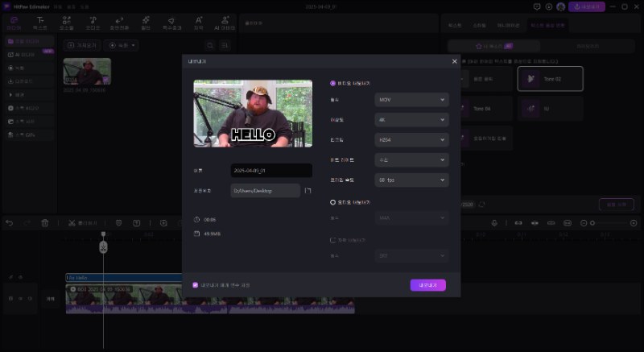Click the microphone record icon above timeline

click(x=495, y=223)
